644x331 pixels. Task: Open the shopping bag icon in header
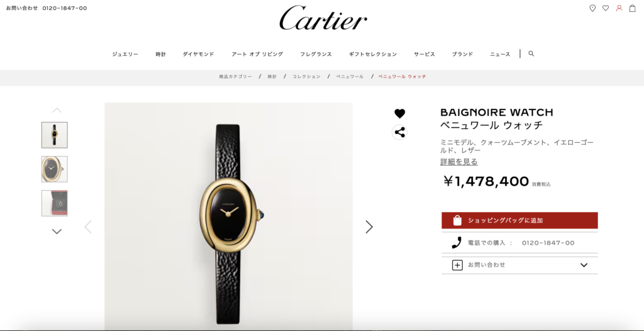coord(633,8)
